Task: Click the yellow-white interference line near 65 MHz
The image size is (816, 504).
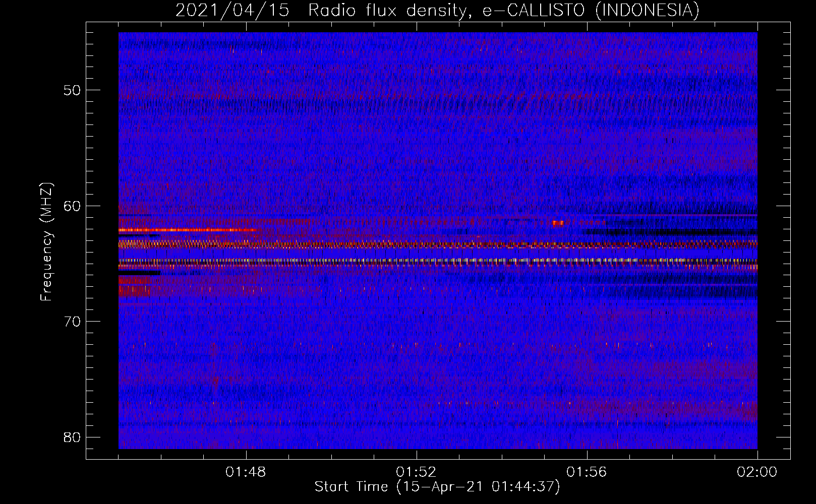Action: point(438,261)
